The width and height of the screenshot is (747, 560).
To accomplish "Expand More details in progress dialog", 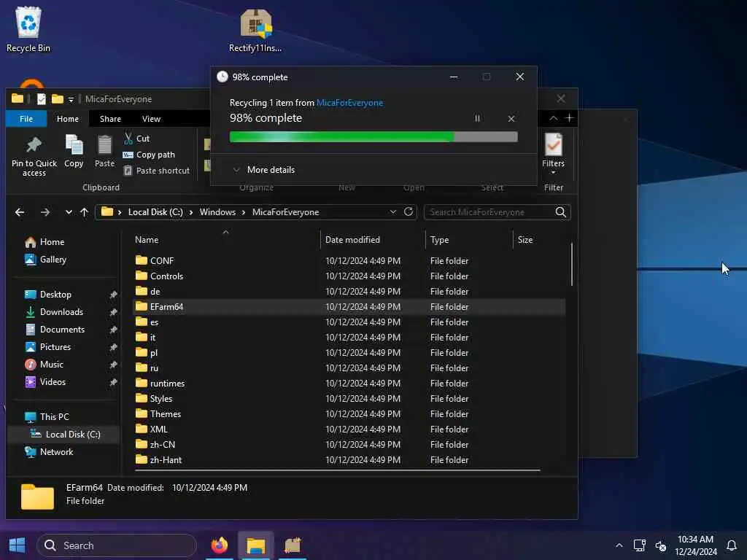I will point(264,170).
